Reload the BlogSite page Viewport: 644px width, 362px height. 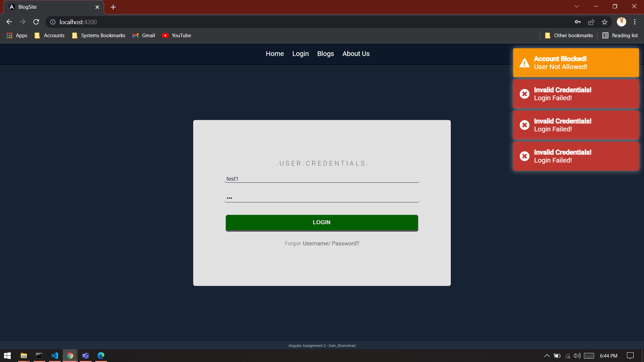(36, 22)
